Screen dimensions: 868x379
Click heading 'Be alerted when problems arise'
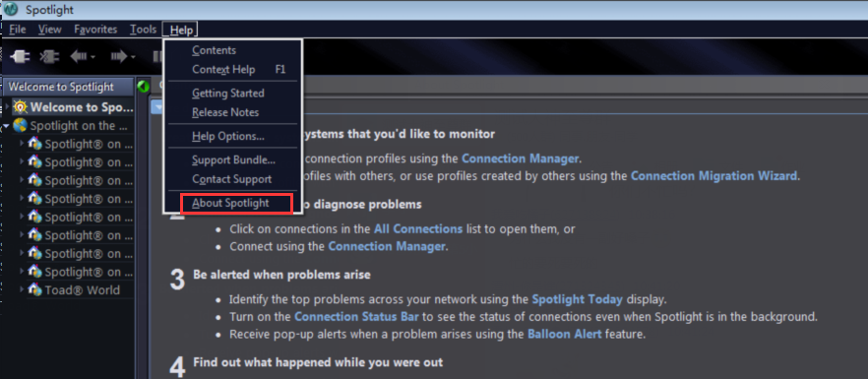(281, 275)
